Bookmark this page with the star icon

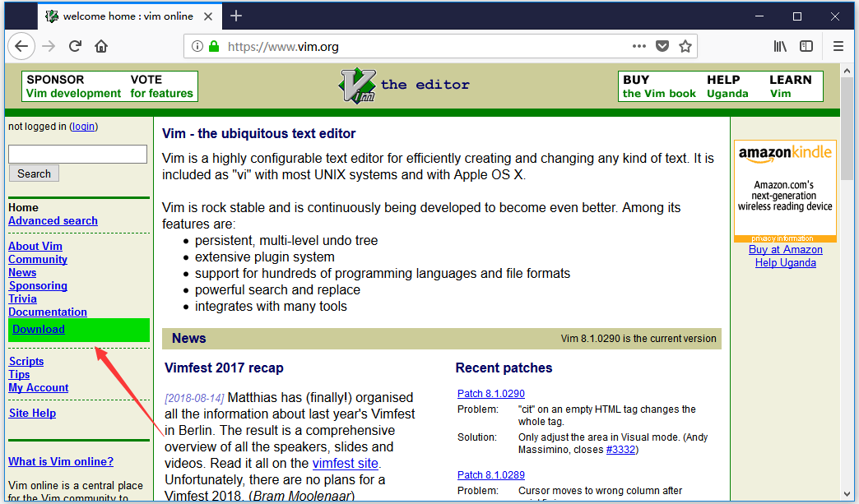click(x=685, y=47)
